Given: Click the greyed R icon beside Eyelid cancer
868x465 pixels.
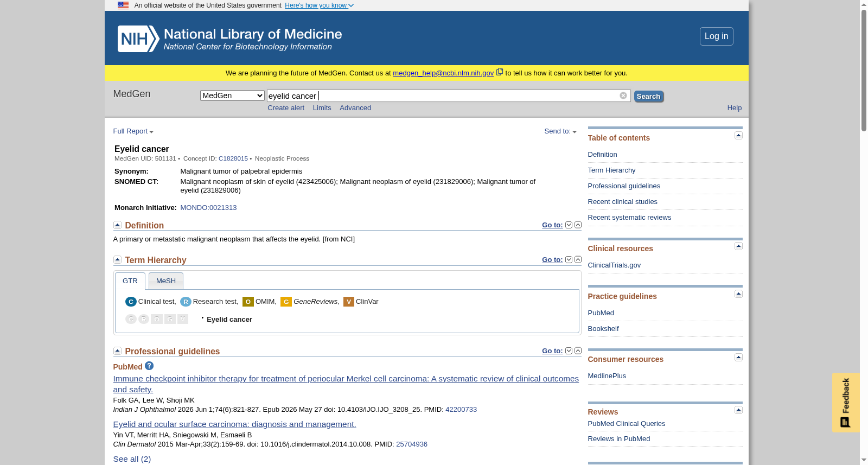Looking at the screenshot, I should point(144,319).
